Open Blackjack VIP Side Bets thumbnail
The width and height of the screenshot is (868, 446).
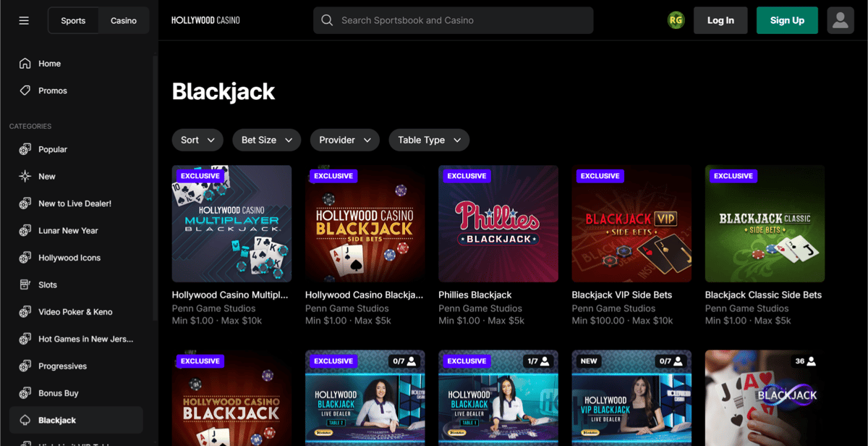pos(631,223)
